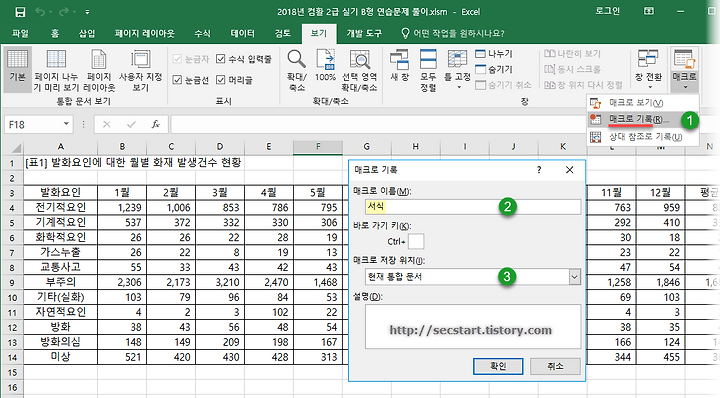Click the 12월 column heading cell

tap(660, 192)
